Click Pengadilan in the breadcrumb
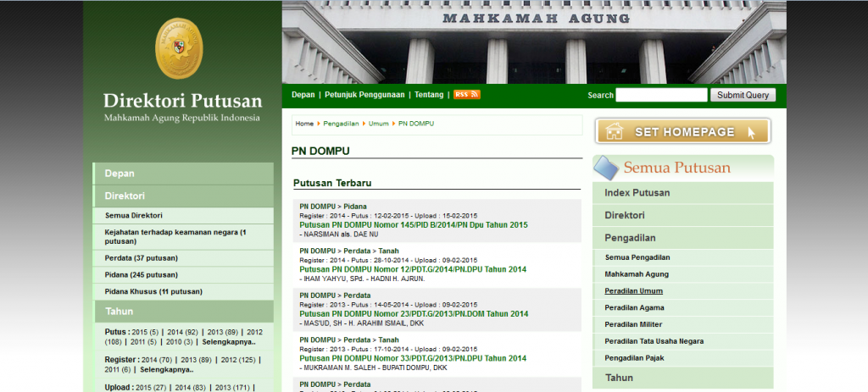This screenshot has height=392, width=868. (341, 124)
